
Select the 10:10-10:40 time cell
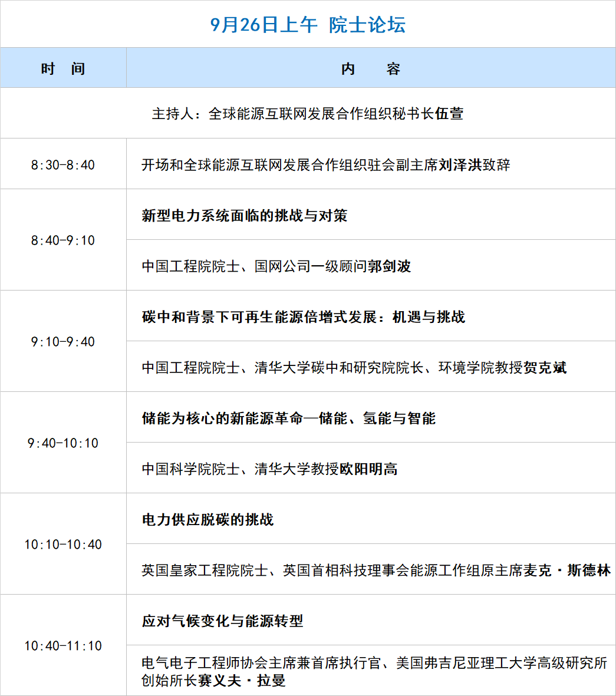tap(63, 545)
